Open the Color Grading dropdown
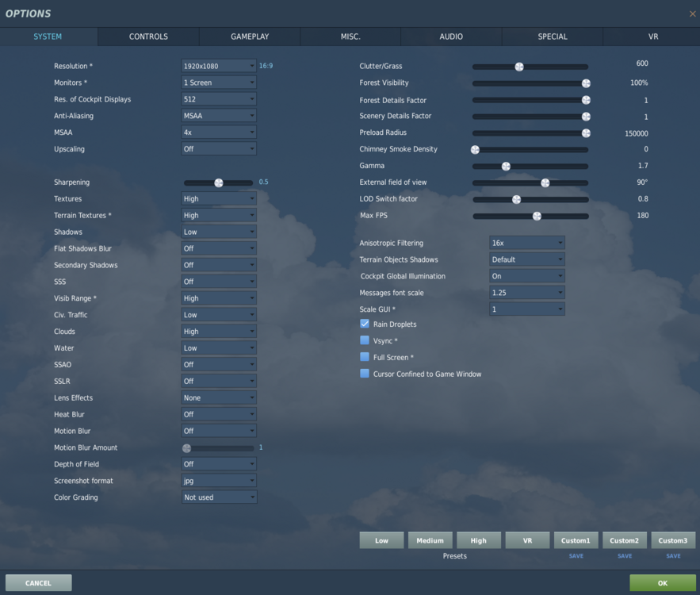 (220, 497)
